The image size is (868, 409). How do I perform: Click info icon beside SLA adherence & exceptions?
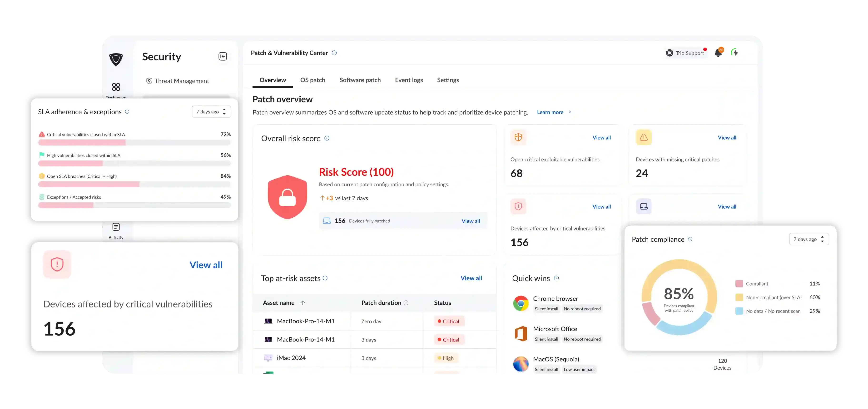tap(127, 112)
